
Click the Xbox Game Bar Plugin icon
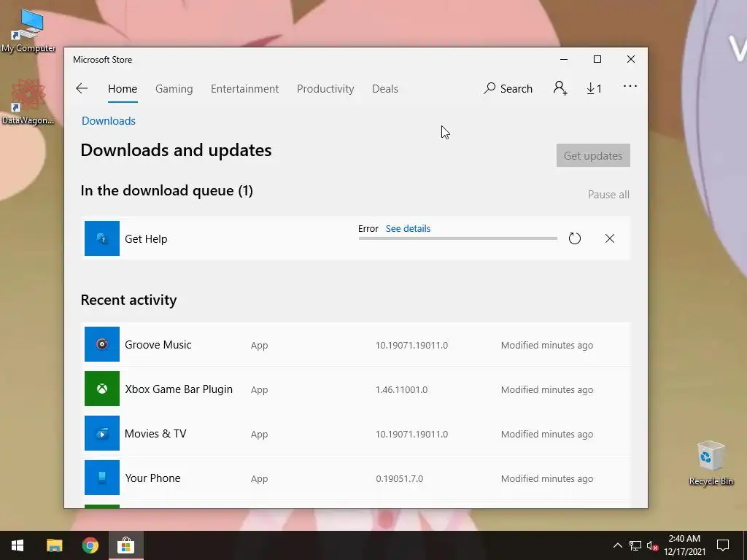(102, 389)
